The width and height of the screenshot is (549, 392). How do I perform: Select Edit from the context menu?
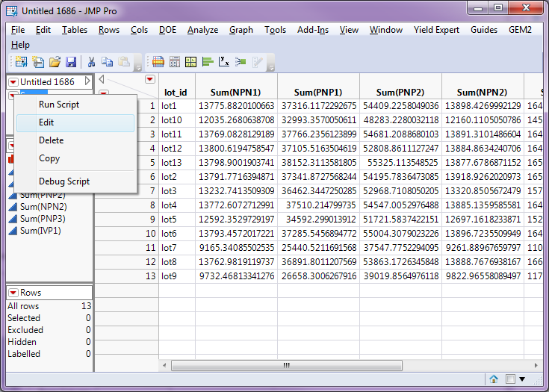(46, 122)
